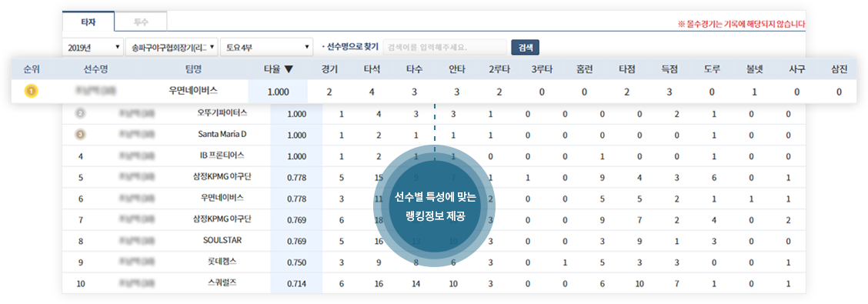Select 우면네이비스 in the rank 6 row
868x304 pixels.
point(222,197)
